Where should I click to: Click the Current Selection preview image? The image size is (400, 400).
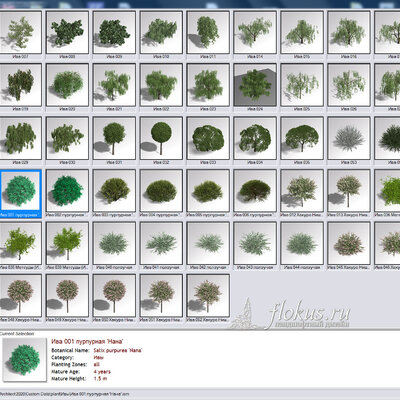pos(24,360)
